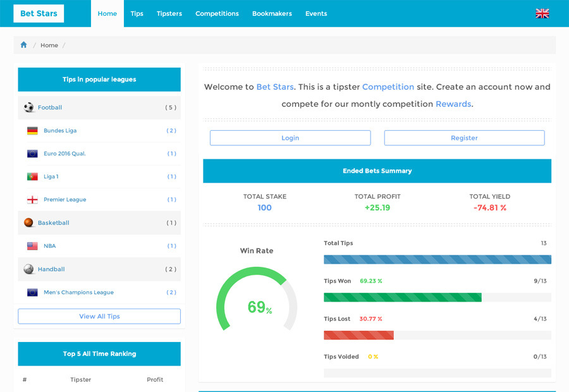Click the USA flag beside NBA
This screenshot has height=392, width=569.
tap(32, 246)
